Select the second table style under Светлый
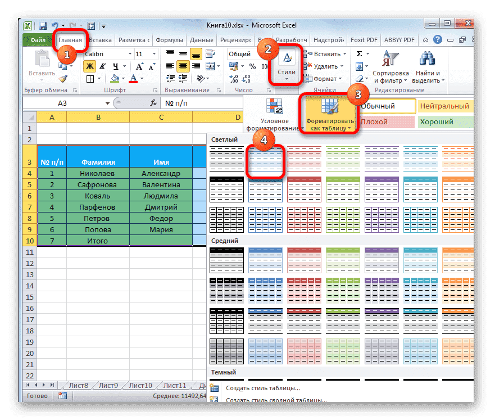This screenshot has height=420, width=504. coord(266,159)
